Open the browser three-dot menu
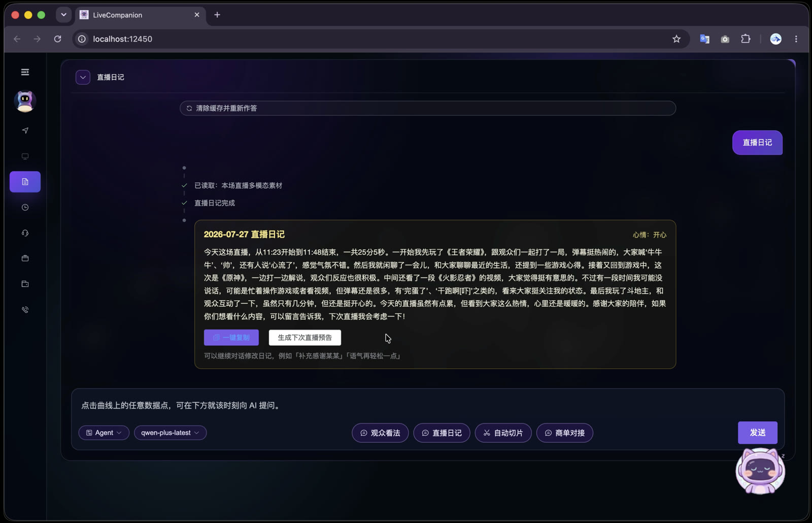The height and width of the screenshot is (523, 812). (x=796, y=39)
